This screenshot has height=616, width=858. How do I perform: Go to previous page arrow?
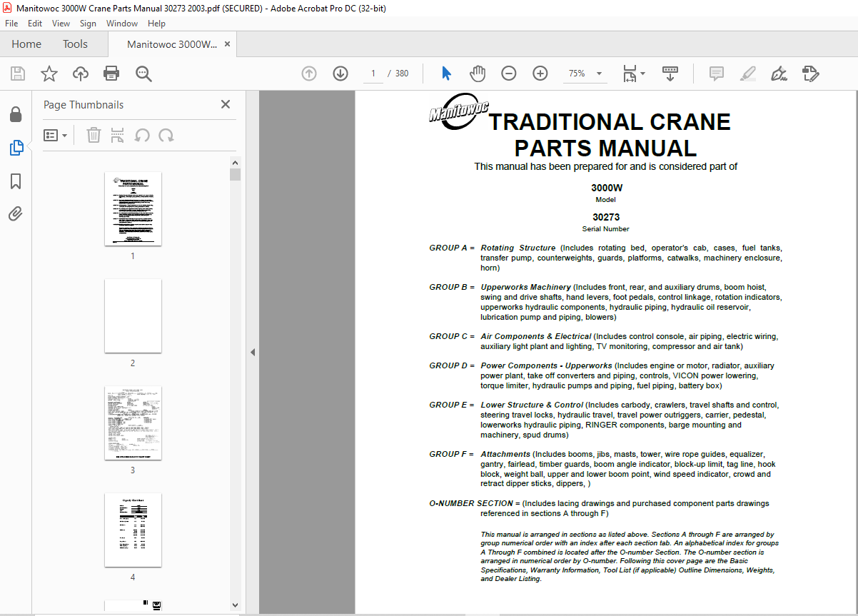(309, 74)
